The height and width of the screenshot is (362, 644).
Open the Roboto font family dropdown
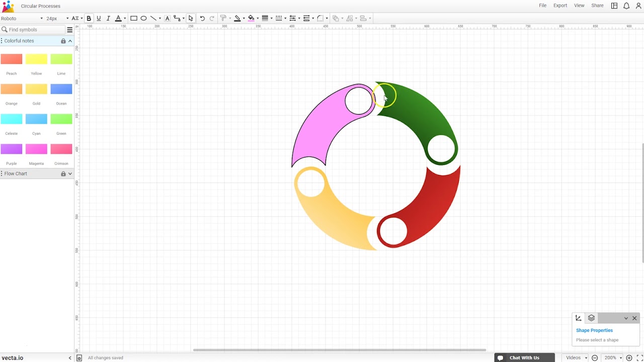pyautogui.click(x=22, y=19)
